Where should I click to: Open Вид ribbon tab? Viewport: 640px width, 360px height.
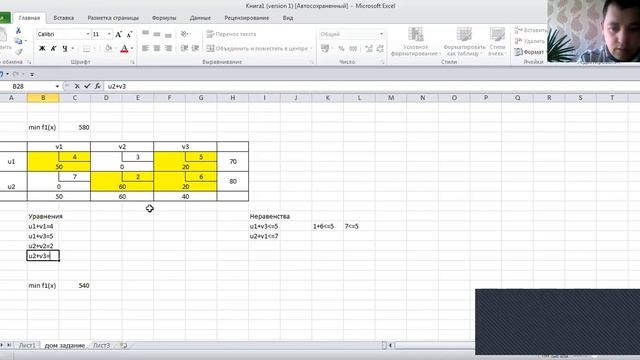[288, 18]
